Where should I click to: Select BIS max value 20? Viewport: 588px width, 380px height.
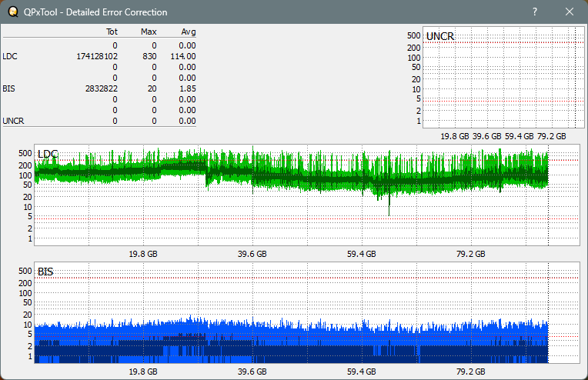pos(152,88)
